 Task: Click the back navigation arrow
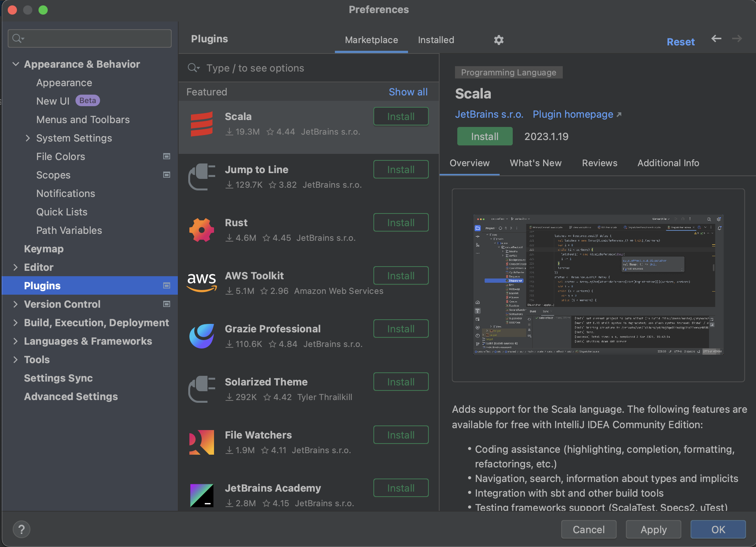pyautogui.click(x=716, y=38)
